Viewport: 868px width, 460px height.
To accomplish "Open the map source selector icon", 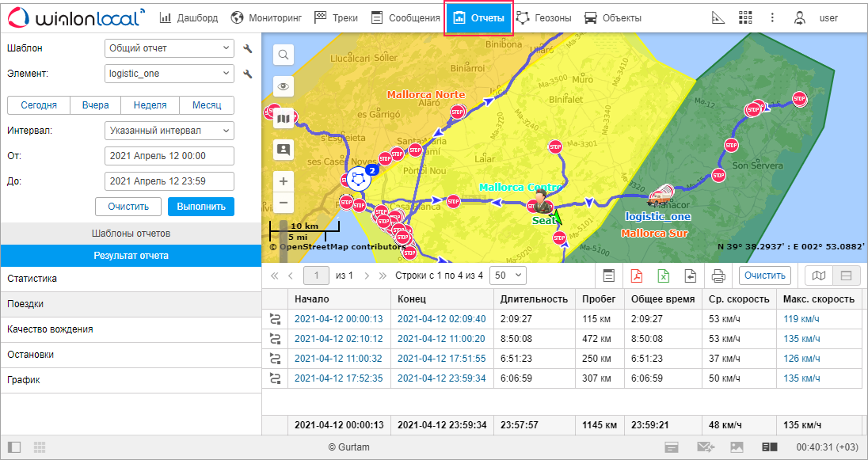I will [x=284, y=118].
